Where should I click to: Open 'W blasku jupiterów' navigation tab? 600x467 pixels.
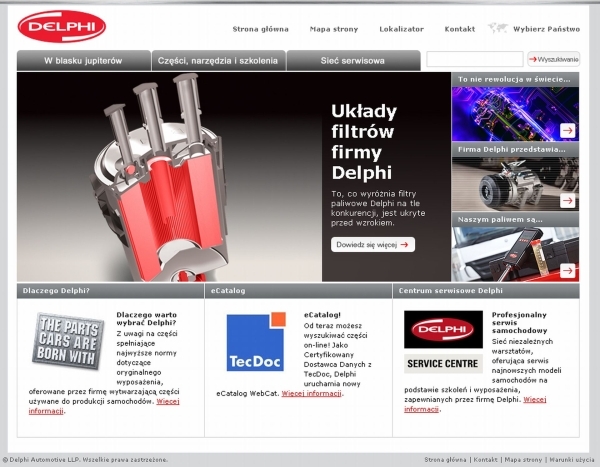pos(83,61)
